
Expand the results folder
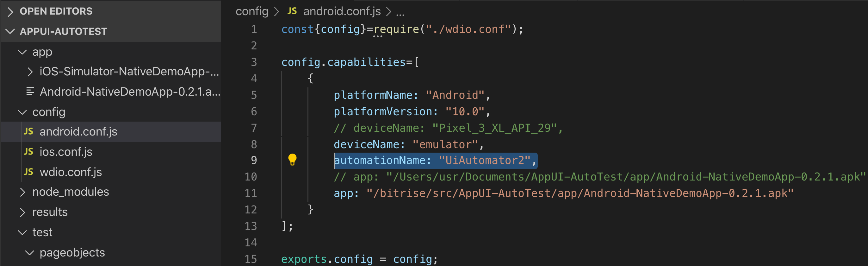click(22, 212)
